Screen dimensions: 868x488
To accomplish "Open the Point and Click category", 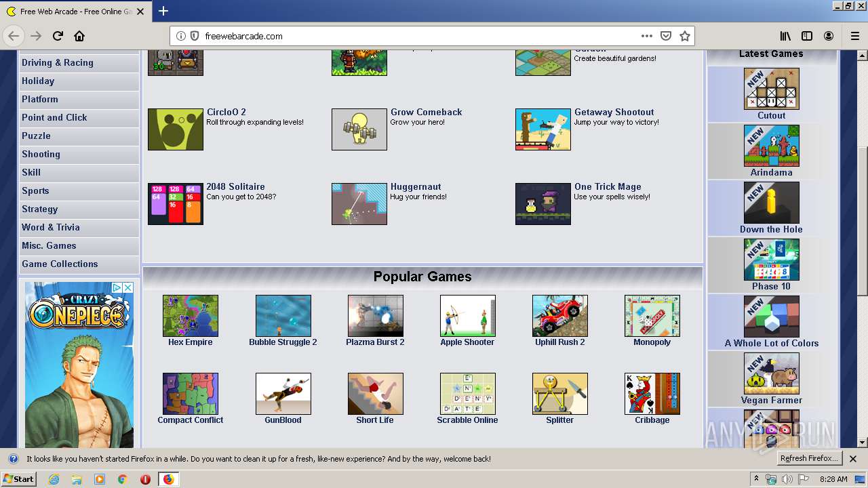I will pyautogui.click(x=79, y=118).
